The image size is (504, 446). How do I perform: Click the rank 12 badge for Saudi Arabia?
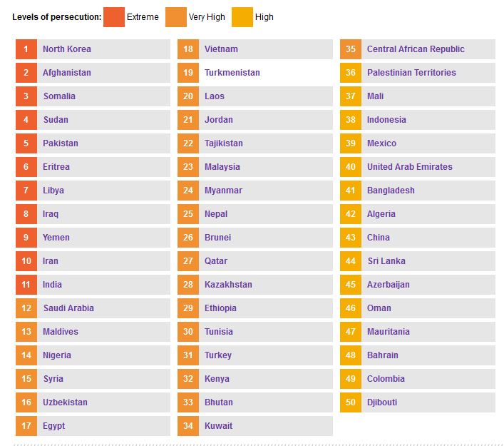(26, 308)
